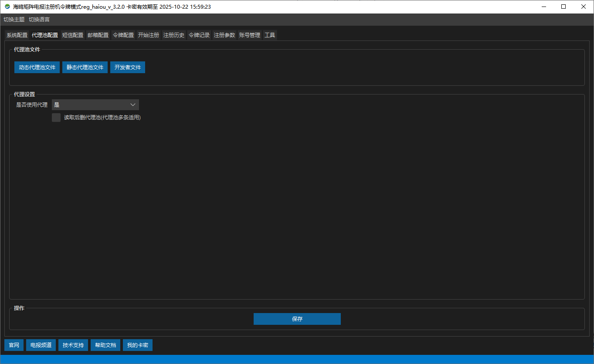Viewport: 594px width, 364px height.
Task: Select the 令牌配置 tab
Action: [x=123, y=35]
